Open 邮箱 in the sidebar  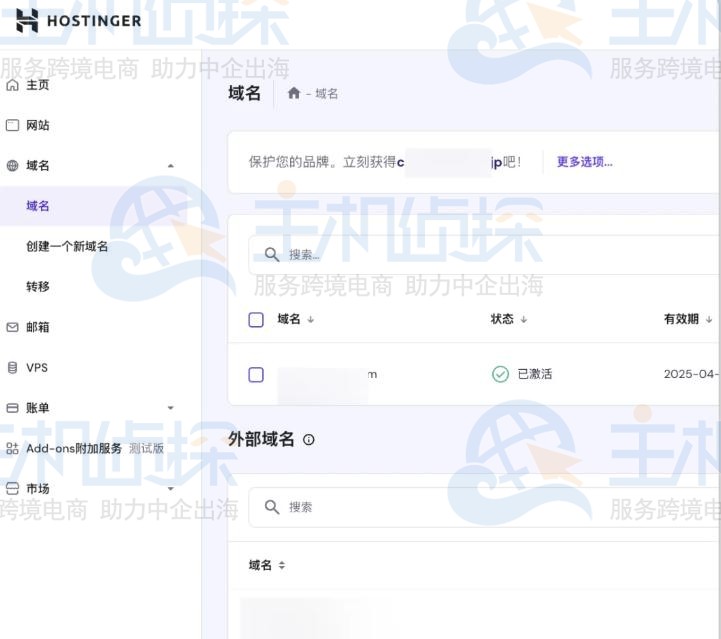tap(38, 327)
